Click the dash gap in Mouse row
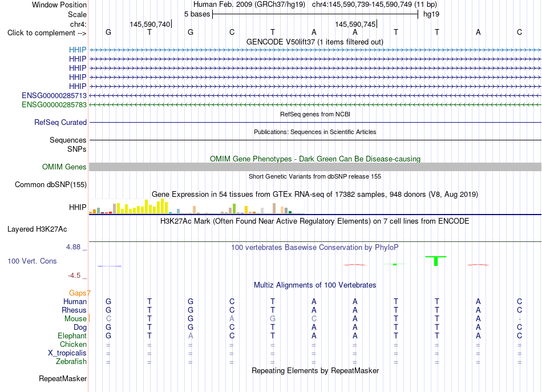 pos(520,319)
